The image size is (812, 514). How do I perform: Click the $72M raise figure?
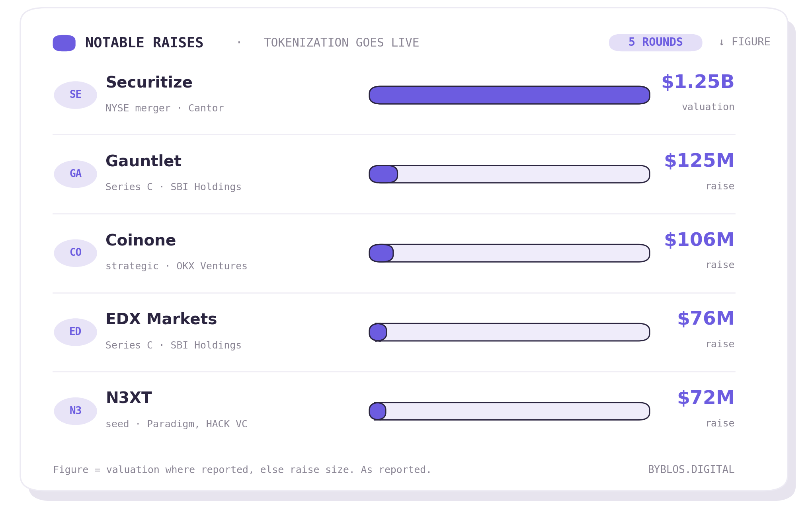[x=706, y=398]
